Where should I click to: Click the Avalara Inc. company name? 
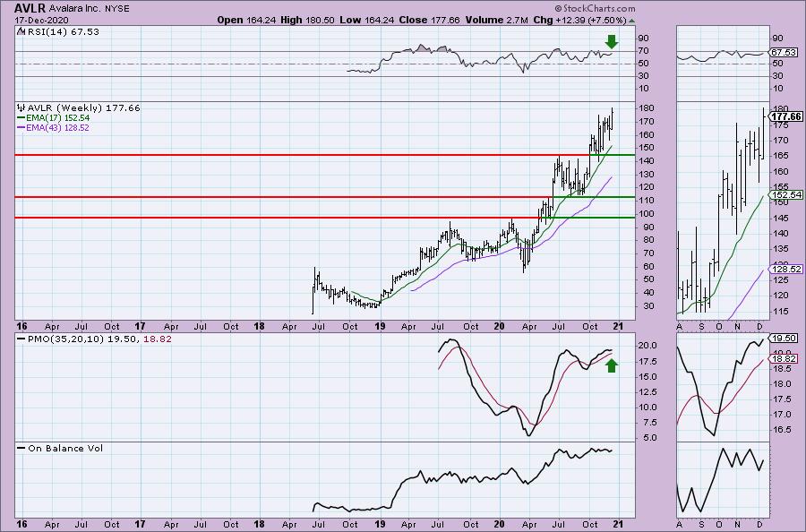click(x=74, y=9)
